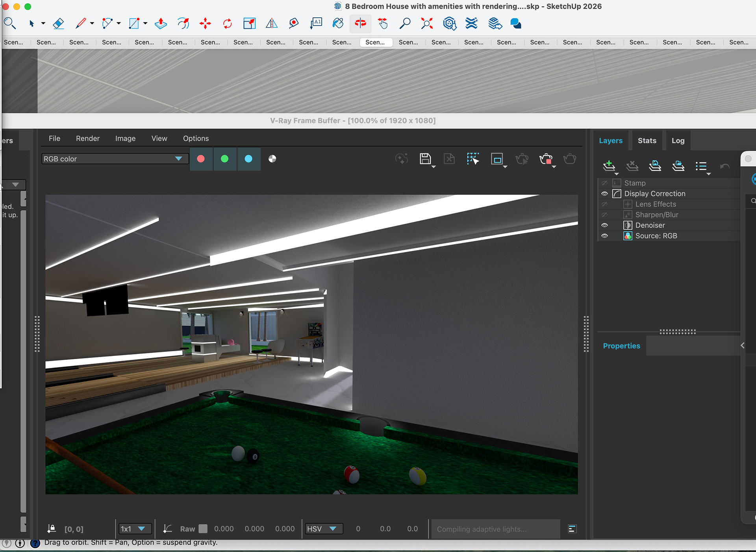Hide the Denoiser layer with eye icon
Viewport: 756px width, 552px height.
point(604,225)
